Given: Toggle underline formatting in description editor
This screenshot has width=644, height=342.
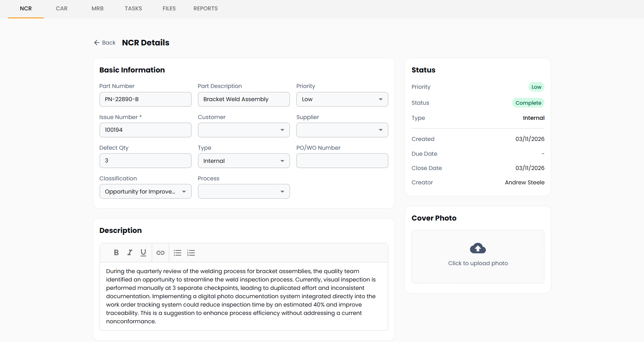Looking at the screenshot, I should (x=143, y=252).
